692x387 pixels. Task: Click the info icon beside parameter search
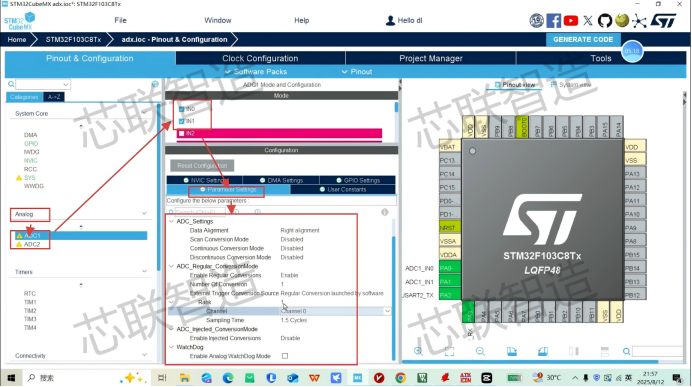tap(384, 212)
